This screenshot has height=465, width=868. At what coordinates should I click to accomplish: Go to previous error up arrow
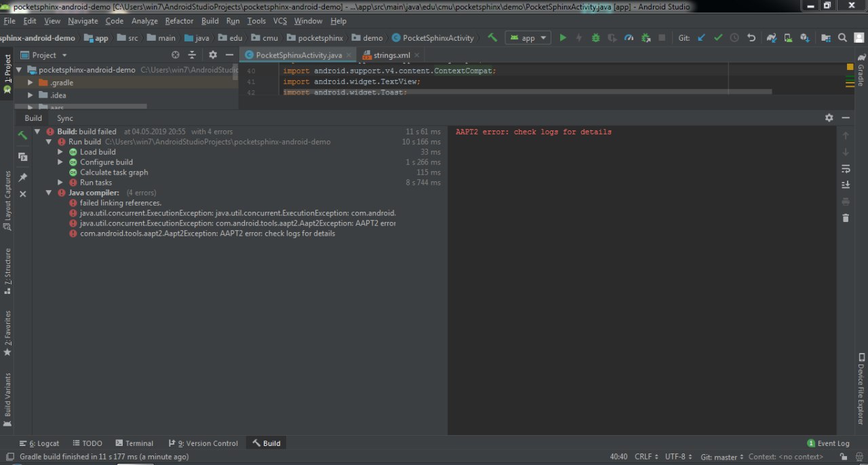coord(846,136)
